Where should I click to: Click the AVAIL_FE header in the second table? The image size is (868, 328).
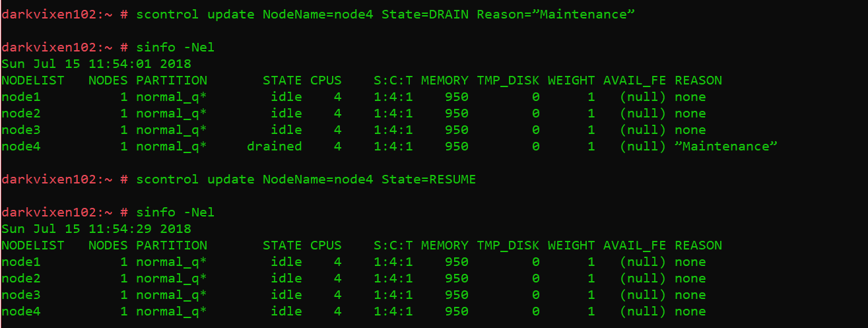point(634,246)
